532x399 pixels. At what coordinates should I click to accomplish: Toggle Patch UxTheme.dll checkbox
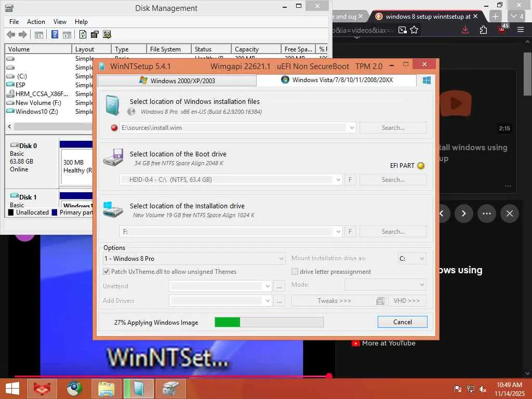click(106, 271)
